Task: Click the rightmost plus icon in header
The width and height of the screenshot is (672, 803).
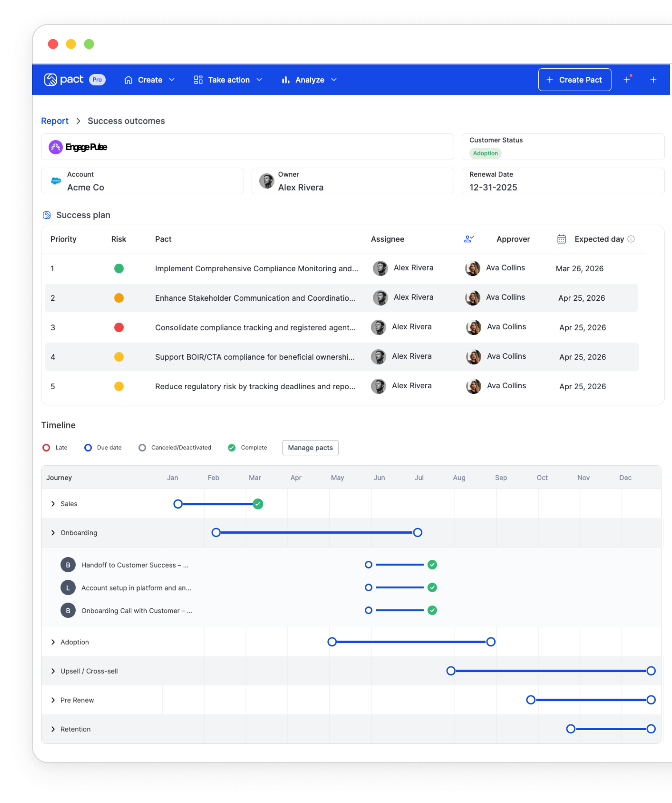Action: pyautogui.click(x=653, y=79)
